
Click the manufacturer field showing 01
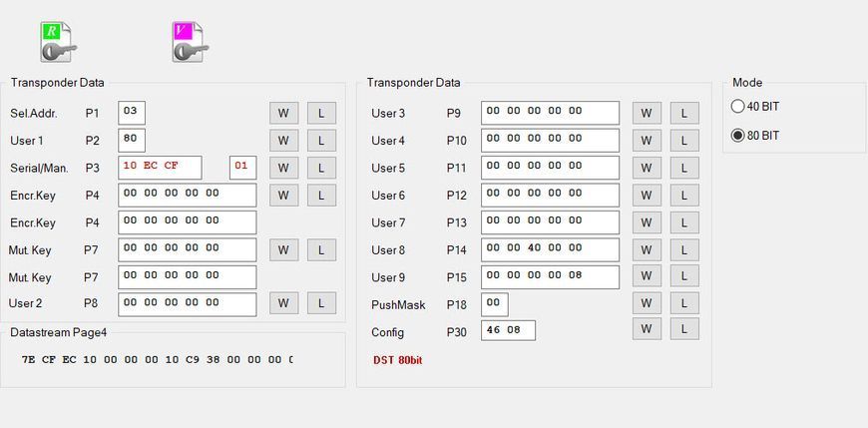click(x=243, y=168)
